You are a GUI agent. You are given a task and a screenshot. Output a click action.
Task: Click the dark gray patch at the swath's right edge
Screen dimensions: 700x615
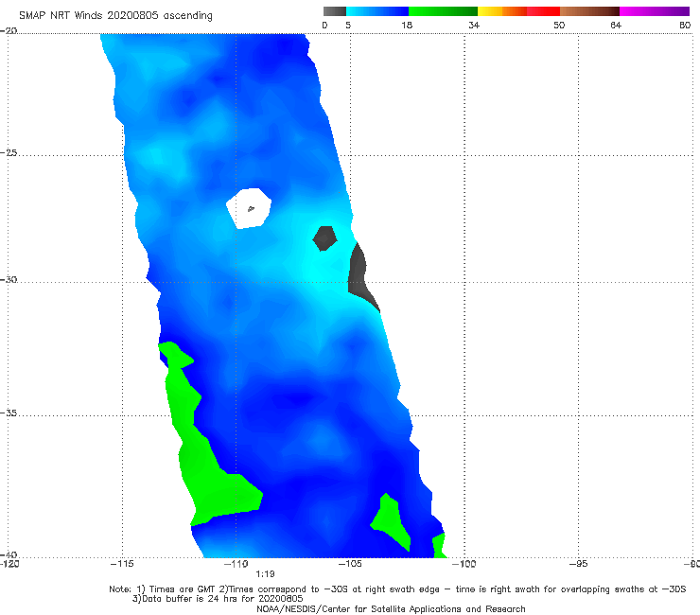coord(361,277)
